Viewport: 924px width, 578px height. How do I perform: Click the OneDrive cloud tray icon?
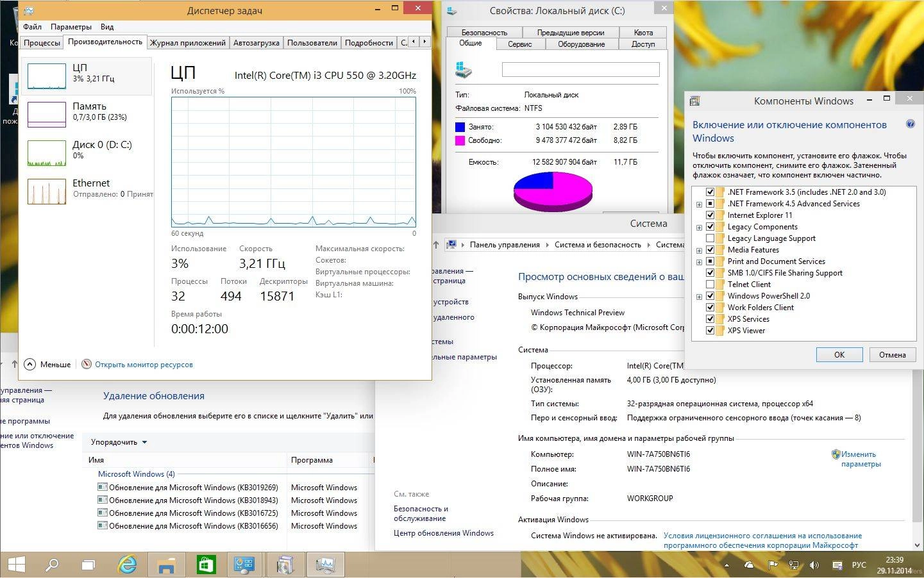[x=749, y=565]
